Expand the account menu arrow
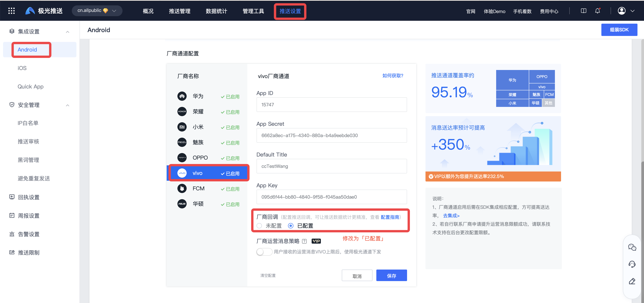 632,11
